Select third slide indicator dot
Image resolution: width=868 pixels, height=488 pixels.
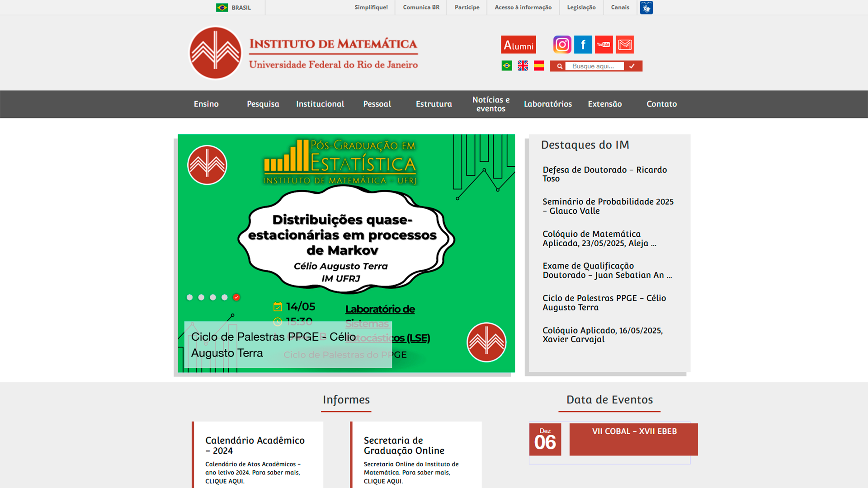coord(213,297)
